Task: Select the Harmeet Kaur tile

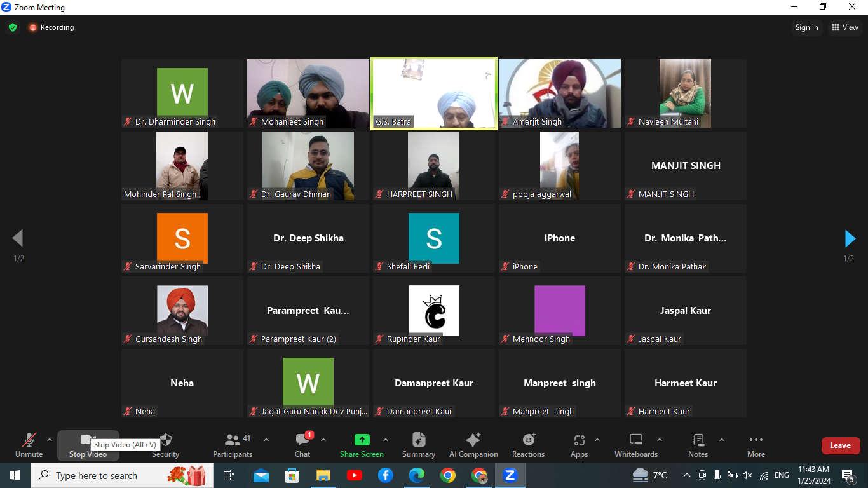Action: pyautogui.click(x=686, y=383)
